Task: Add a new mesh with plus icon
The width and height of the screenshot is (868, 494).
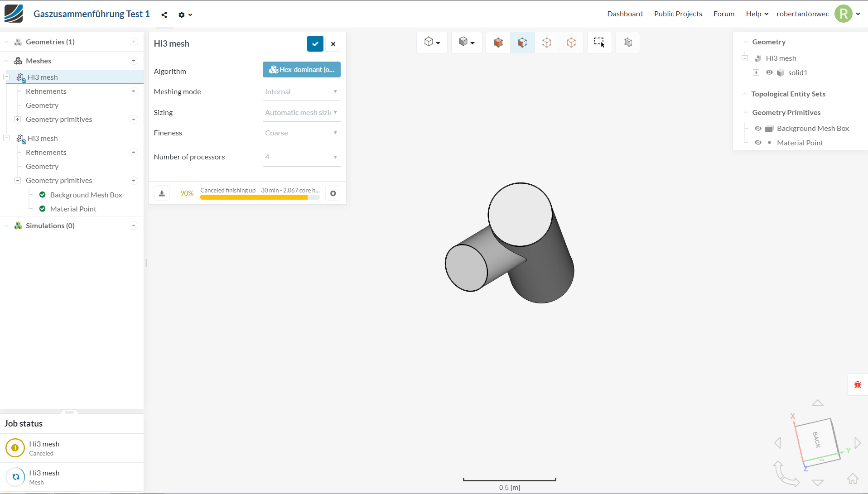Action: [134, 61]
